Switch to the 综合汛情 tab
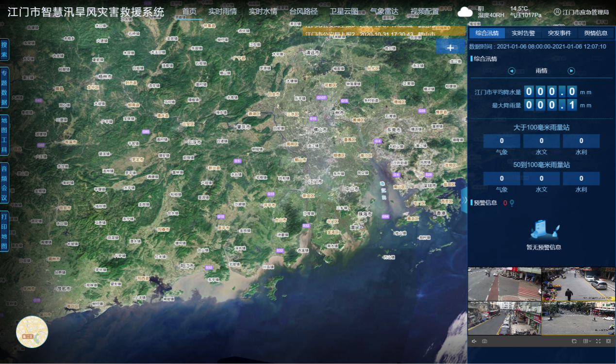Screen dimensions: 616x364 [487, 33]
